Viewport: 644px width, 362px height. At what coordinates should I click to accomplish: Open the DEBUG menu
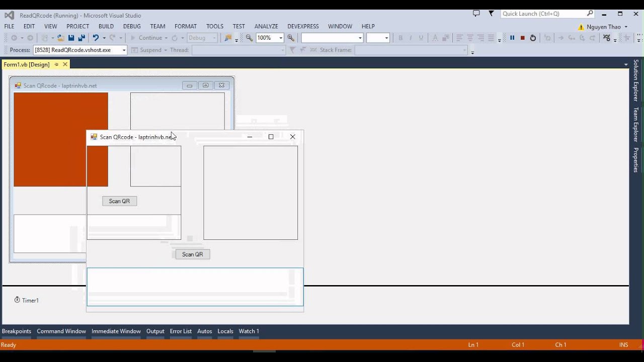click(x=132, y=26)
